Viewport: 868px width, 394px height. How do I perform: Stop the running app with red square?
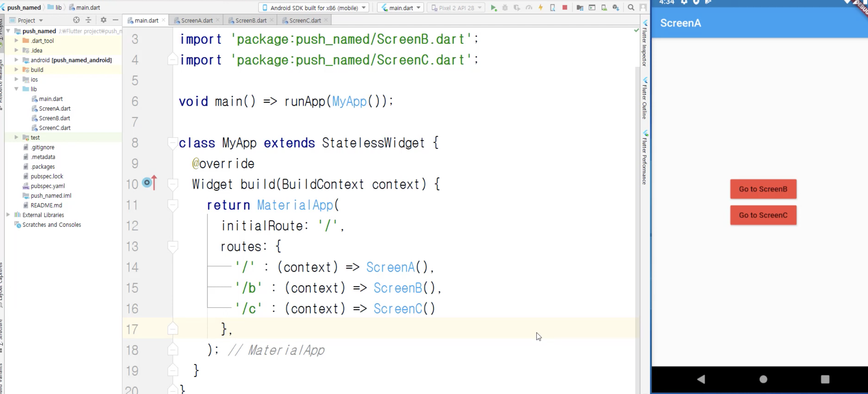click(x=565, y=7)
